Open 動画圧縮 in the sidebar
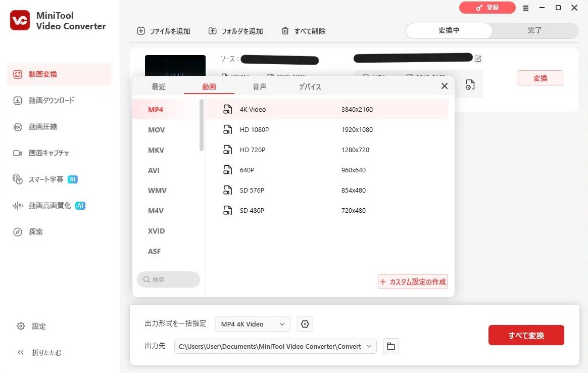588x373 pixels. coord(43,127)
